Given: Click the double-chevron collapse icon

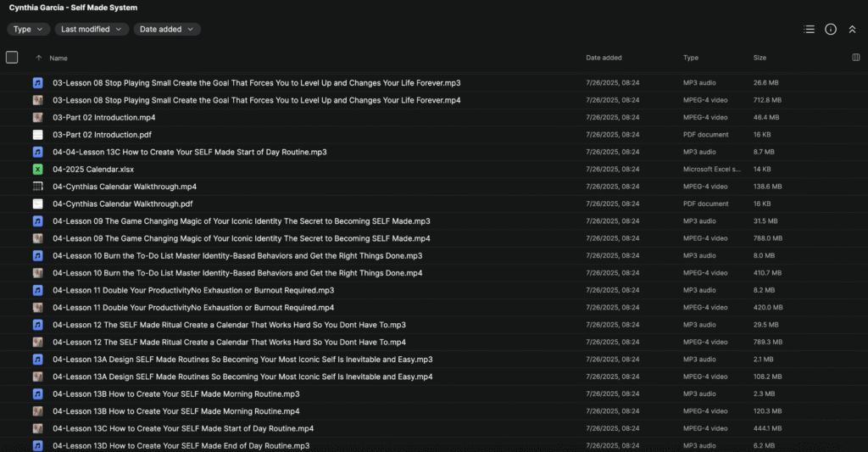Looking at the screenshot, I should coord(852,29).
